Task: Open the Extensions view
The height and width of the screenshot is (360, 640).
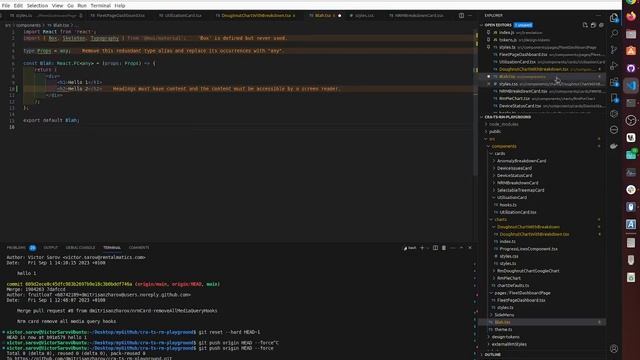Action: coord(614,82)
